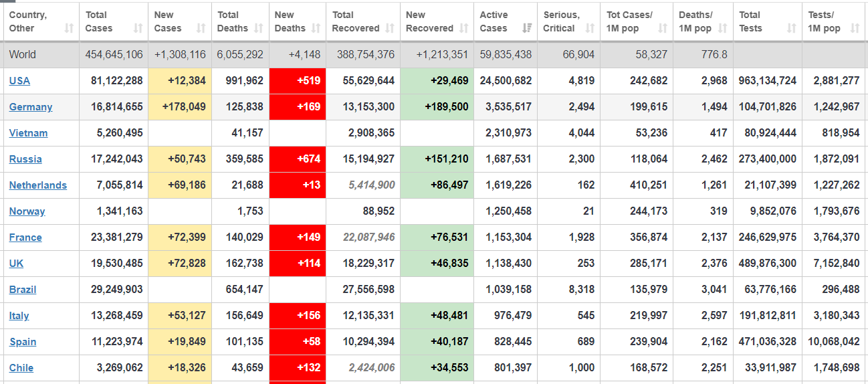Click Italy new deaths +156 cell

(x=298, y=316)
